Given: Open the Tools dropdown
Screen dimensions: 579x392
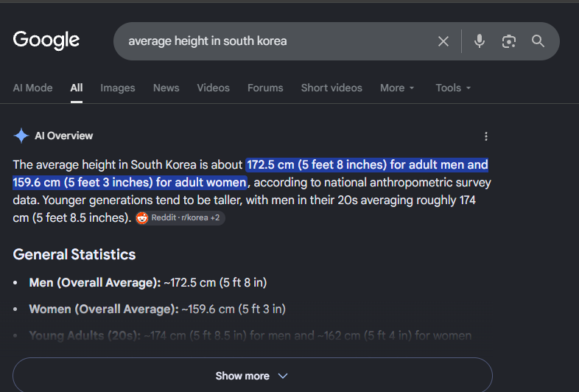Looking at the screenshot, I should click(453, 88).
